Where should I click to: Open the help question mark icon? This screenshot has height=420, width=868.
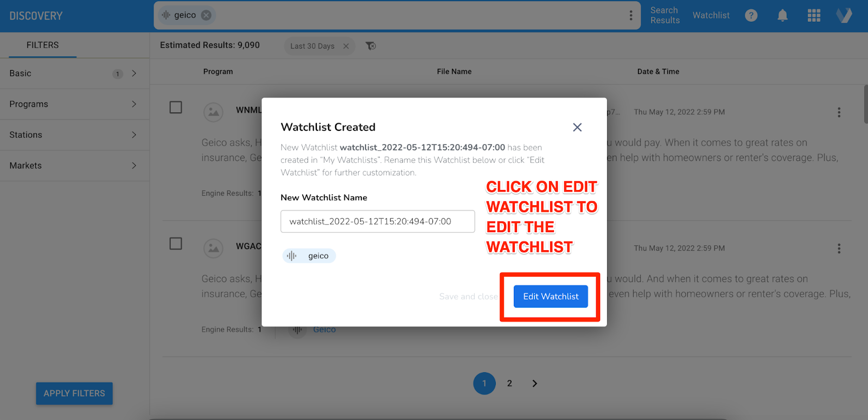tap(751, 15)
